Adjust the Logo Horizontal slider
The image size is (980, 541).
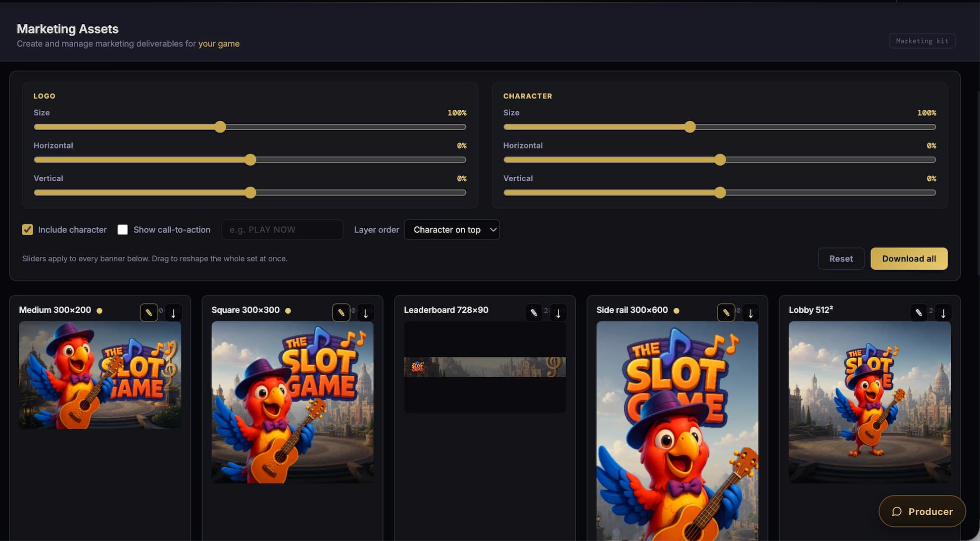(250, 160)
